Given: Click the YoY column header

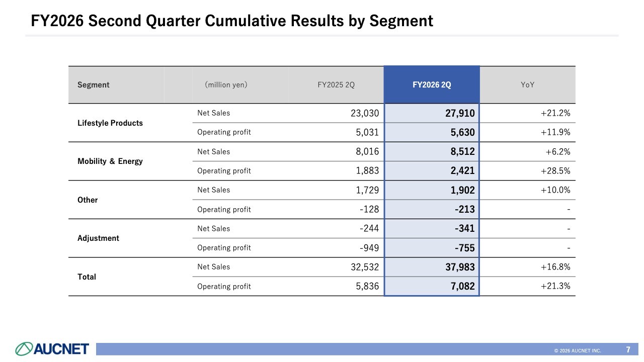Looking at the screenshot, I should (527, 85).
